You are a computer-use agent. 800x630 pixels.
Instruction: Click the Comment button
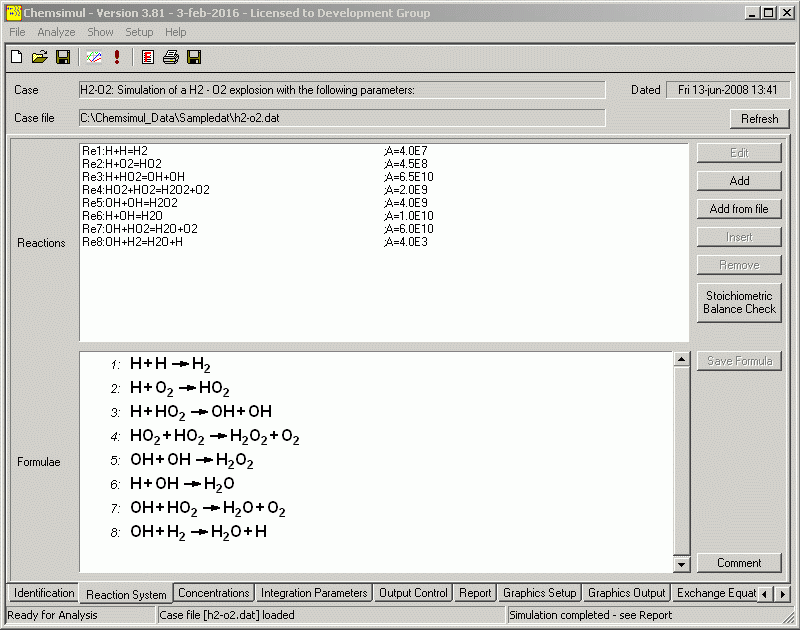tap(739, 563)
